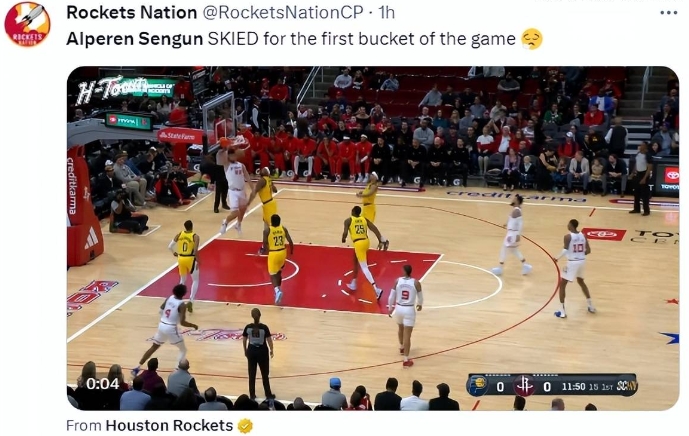Open the @RocketsNationCP handle
The width and height of the screenshot is (689, 436).
point(282,13)
